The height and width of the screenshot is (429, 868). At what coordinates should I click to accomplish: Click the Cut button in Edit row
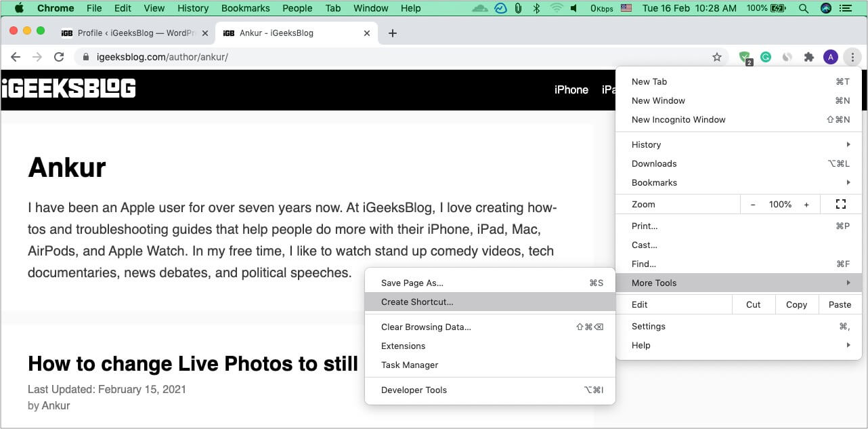[754, 304]
